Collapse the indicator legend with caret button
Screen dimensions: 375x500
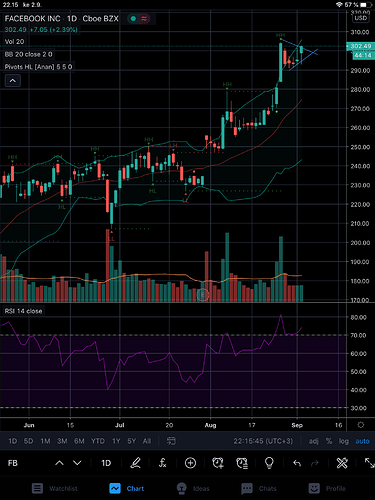13,81
